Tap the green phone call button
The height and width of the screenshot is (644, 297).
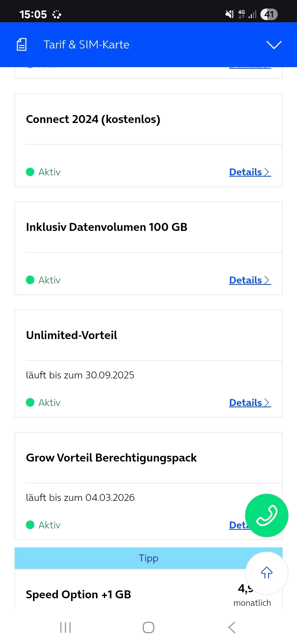tap(266, 515)
